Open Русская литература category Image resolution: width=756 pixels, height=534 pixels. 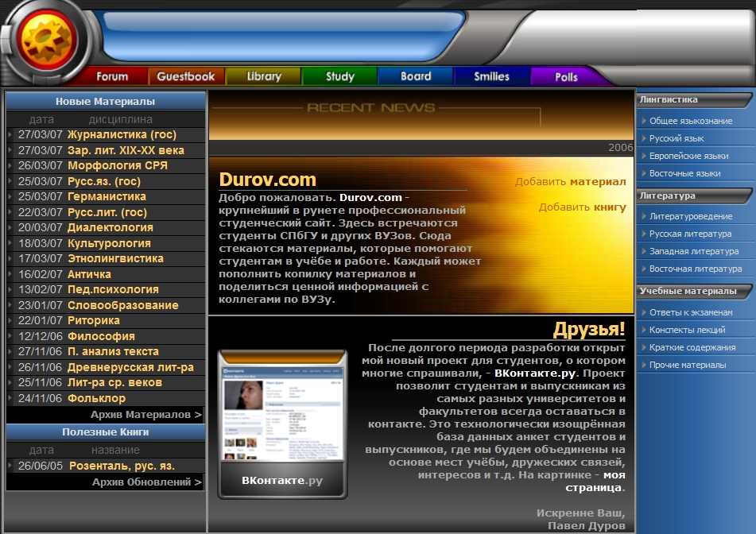point(690,234)
